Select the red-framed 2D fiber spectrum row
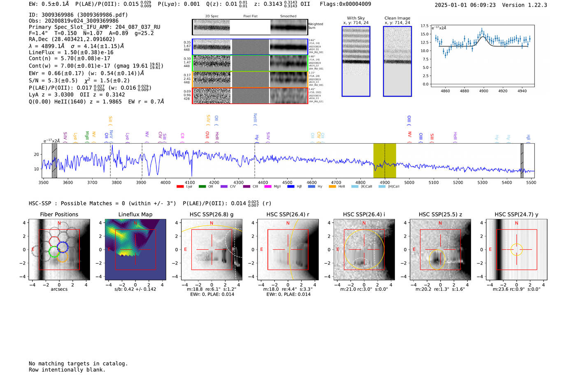Screen dimensions: 576x392 click(x=250, y=95)
